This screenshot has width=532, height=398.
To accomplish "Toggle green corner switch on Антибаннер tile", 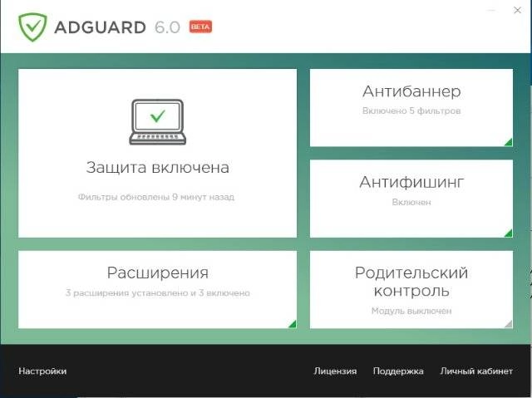I will pyautogui.click(x=508, y=142).
